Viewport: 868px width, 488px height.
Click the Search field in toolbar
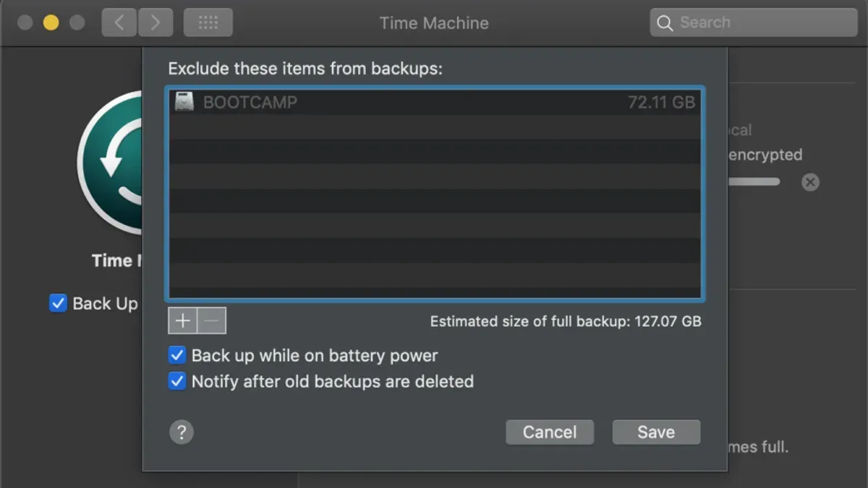click(754, 22)
